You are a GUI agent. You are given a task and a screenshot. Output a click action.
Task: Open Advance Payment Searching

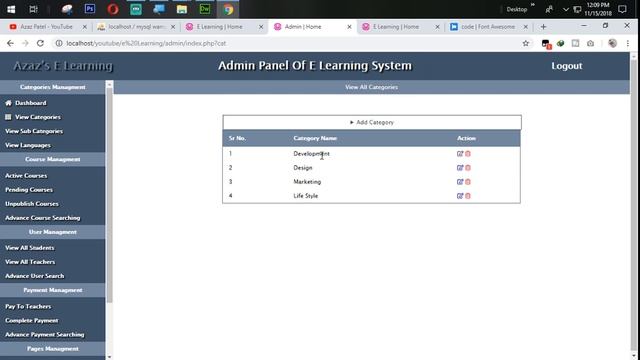tap(44, 335)
